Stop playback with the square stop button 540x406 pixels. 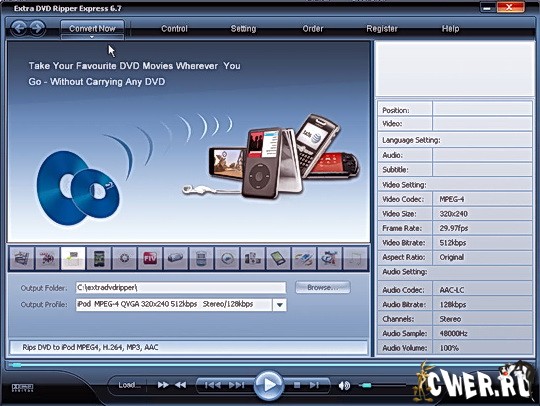pos(297,385)
